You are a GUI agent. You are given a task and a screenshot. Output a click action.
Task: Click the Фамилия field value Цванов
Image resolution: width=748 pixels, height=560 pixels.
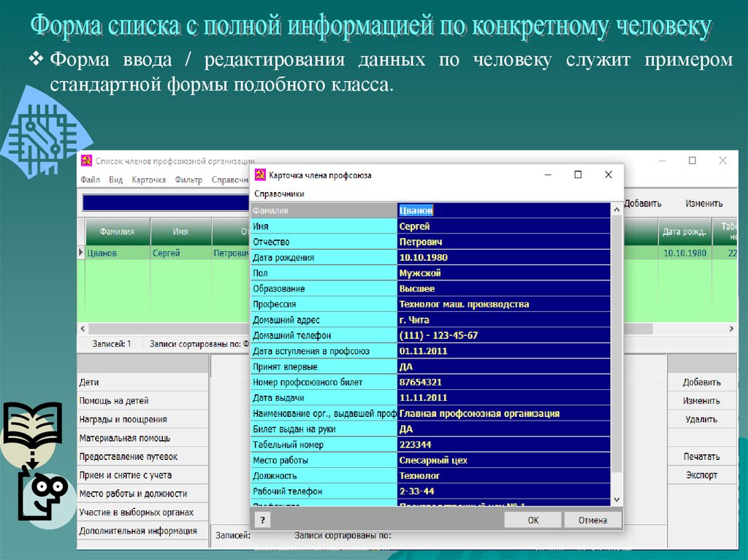point(503,210)
